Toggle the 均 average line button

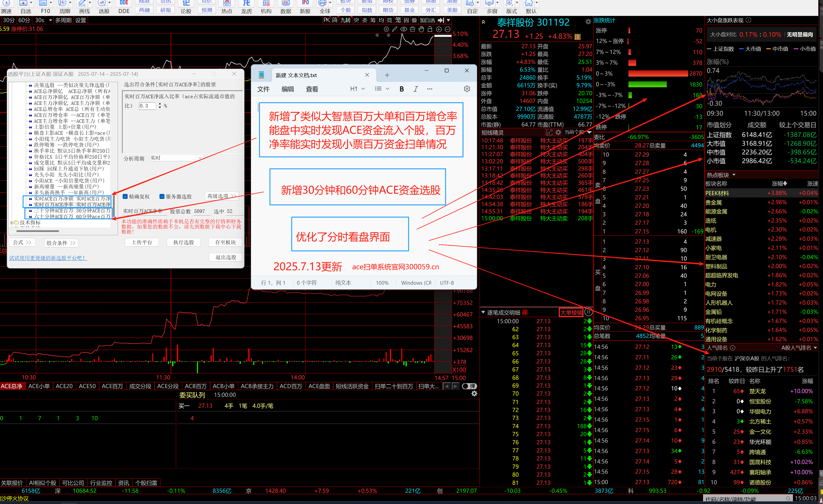[x=381, y=20]
